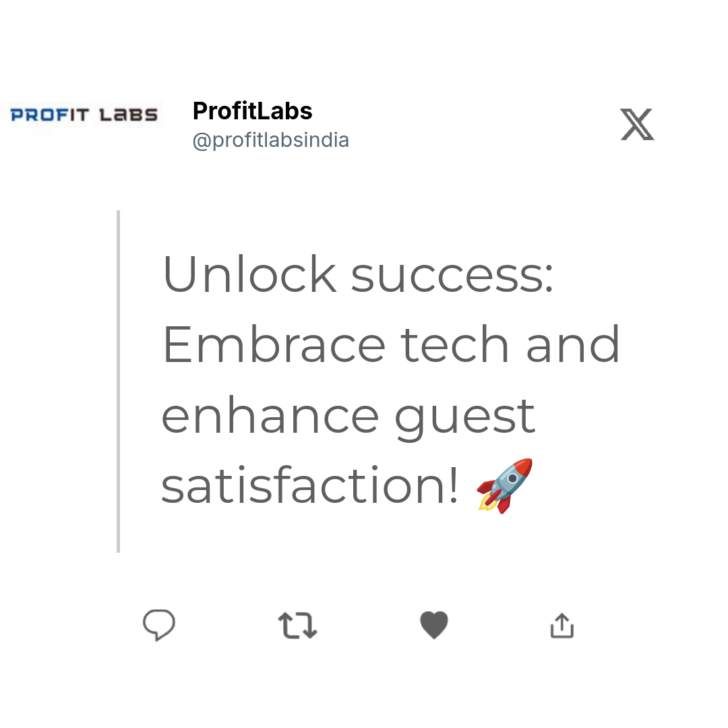Select the word 'Unlock' in the tweet
The image size is (728, 728).
point(249,274)
